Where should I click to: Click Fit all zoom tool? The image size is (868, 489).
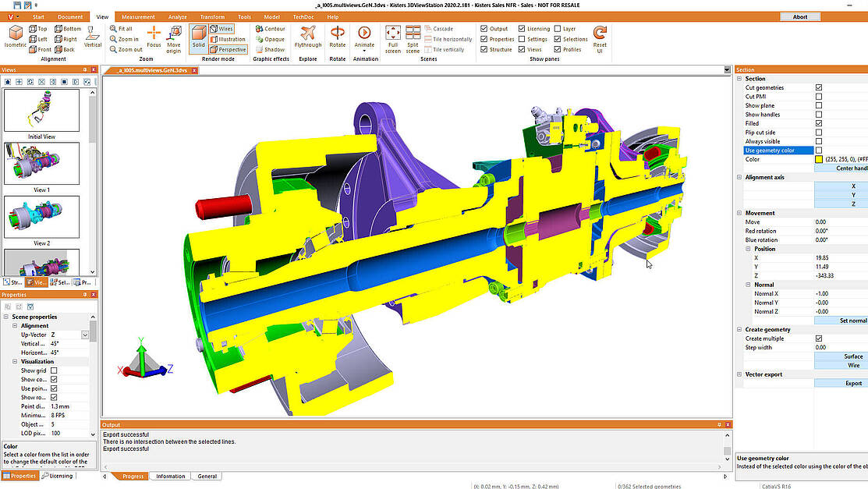pyautogui.click(x=121, y=29)
